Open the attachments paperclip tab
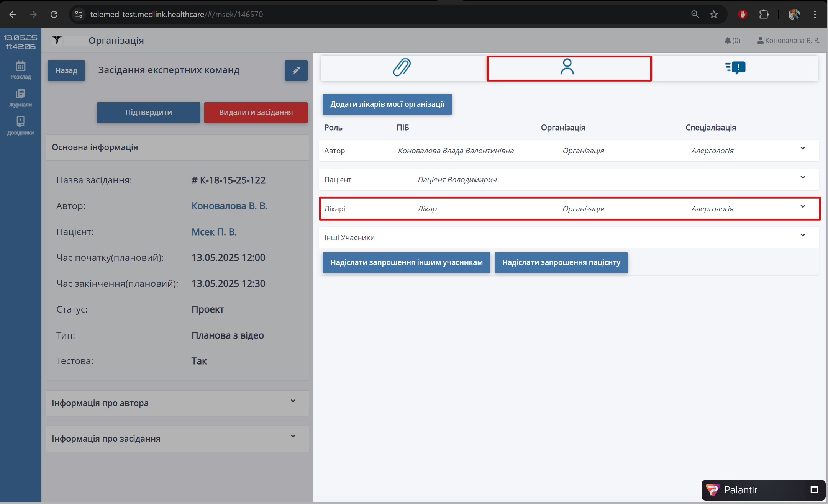Viewport: 828px width, 504px height. (x=402, y=67)
